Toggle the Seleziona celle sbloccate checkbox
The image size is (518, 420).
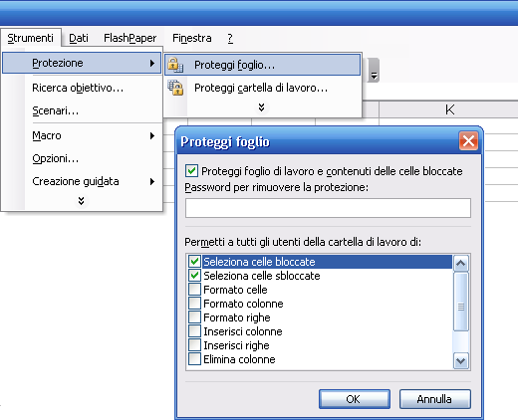(x=194, y=276)
